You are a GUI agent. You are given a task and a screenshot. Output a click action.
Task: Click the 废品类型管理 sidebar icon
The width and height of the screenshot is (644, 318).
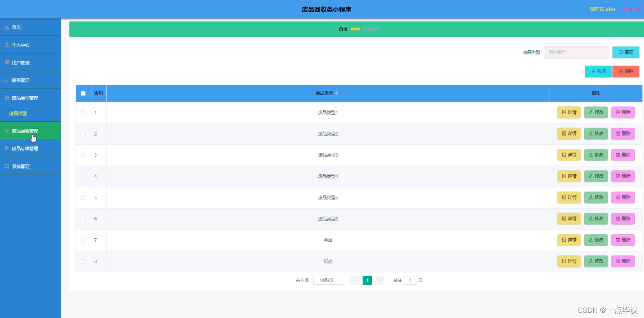pyautogui.click(x=7, y=98)
